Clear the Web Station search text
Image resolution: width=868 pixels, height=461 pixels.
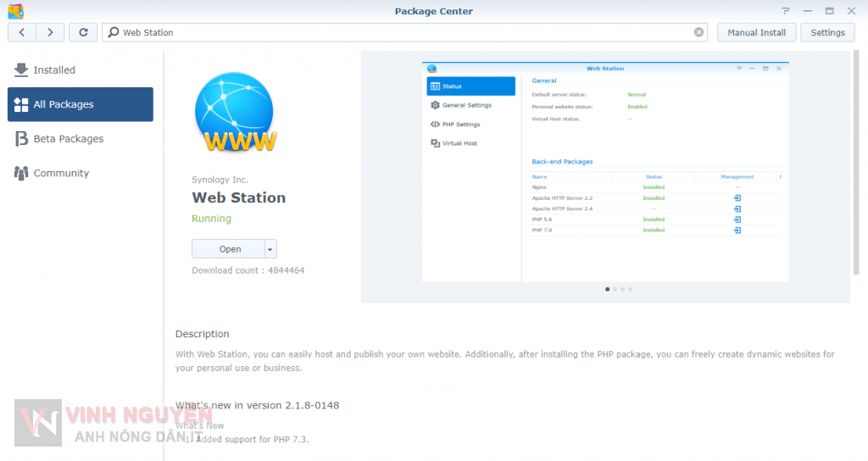[x=698, y=32]
